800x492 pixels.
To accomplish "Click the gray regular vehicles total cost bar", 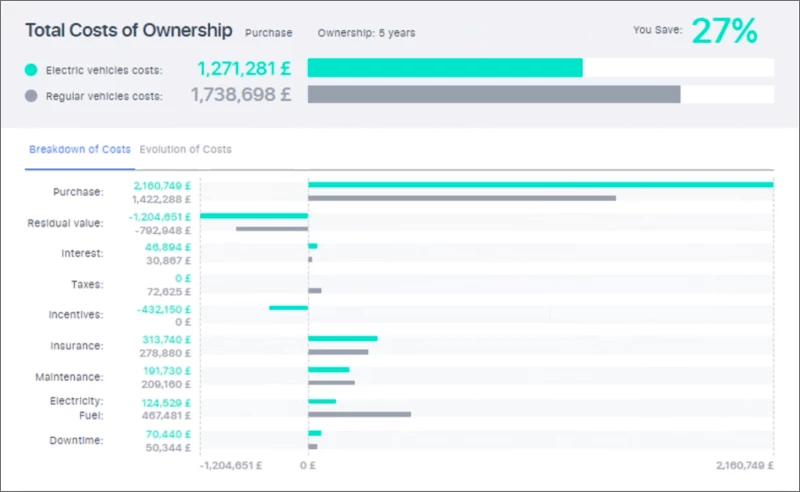I will 494,94.
